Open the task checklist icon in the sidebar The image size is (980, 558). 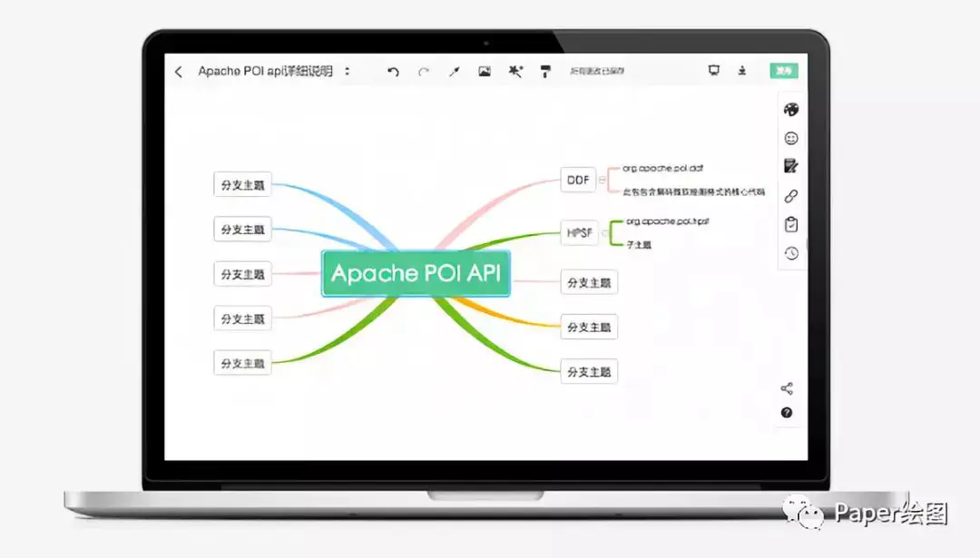790,224
